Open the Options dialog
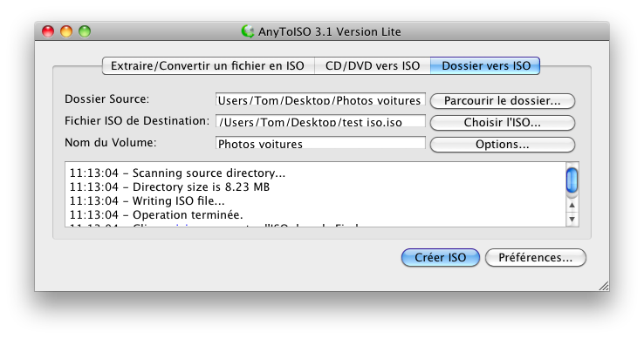This screenshot has height=339, width=644. [503, 145]
